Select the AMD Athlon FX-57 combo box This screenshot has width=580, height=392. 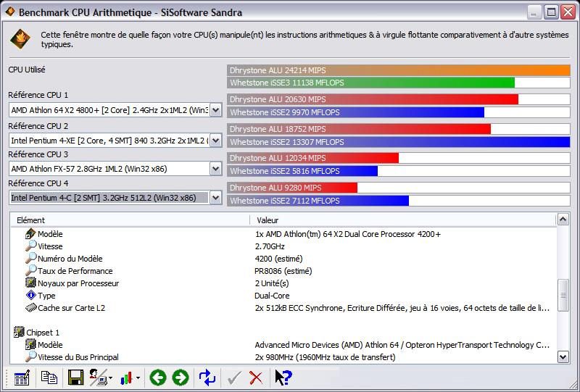pyautogui.click(x=115, y=169)
